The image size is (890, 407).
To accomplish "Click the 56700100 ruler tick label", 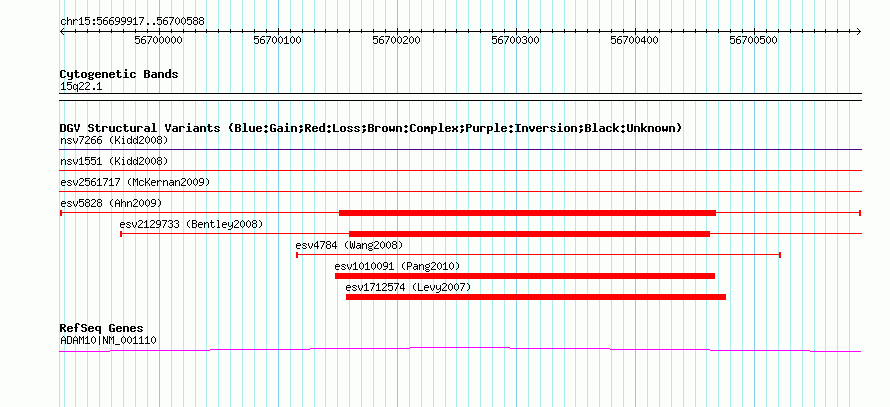I will click(278, 40).
